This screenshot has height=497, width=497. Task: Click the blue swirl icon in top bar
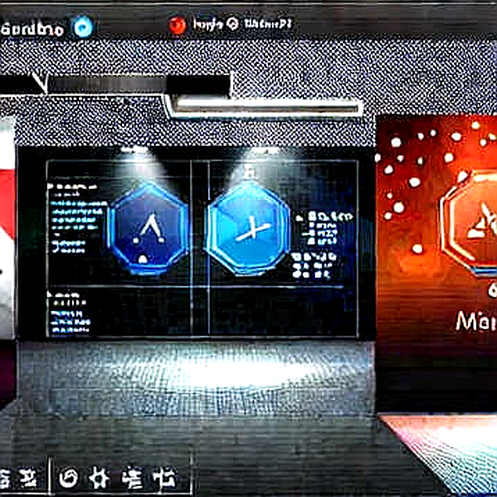point(82,26)
